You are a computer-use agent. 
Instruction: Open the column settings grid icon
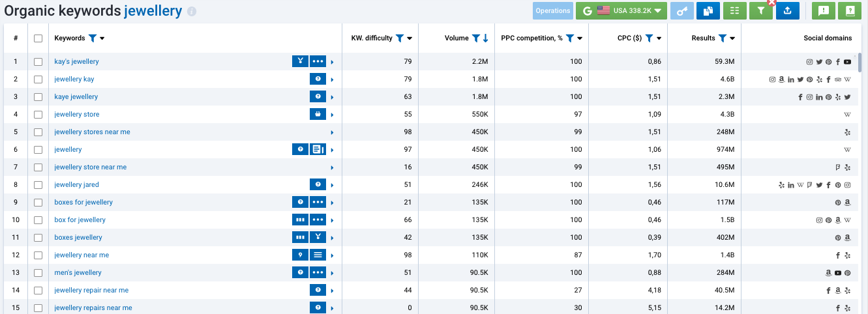coord(734,10)
